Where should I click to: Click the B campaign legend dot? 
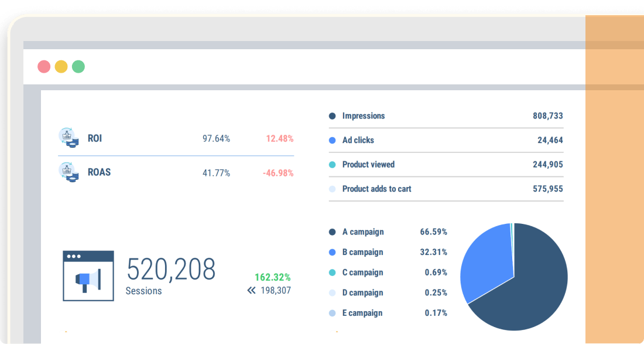(333, 253)
